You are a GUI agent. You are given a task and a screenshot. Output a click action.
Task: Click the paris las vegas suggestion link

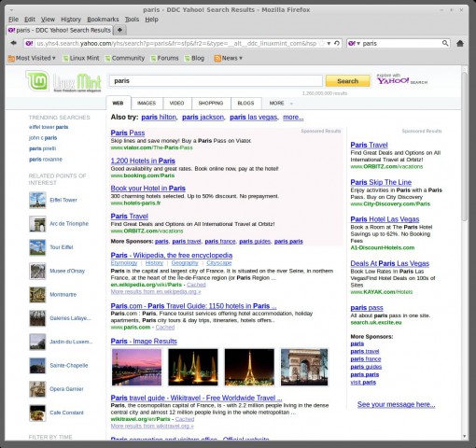(253, 118)
